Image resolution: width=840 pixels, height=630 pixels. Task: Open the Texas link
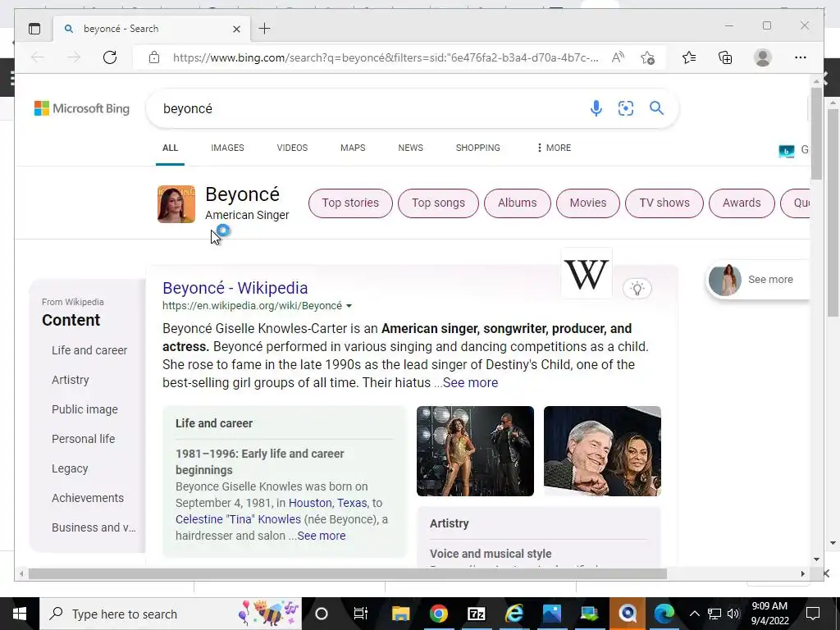pos(352,503)
